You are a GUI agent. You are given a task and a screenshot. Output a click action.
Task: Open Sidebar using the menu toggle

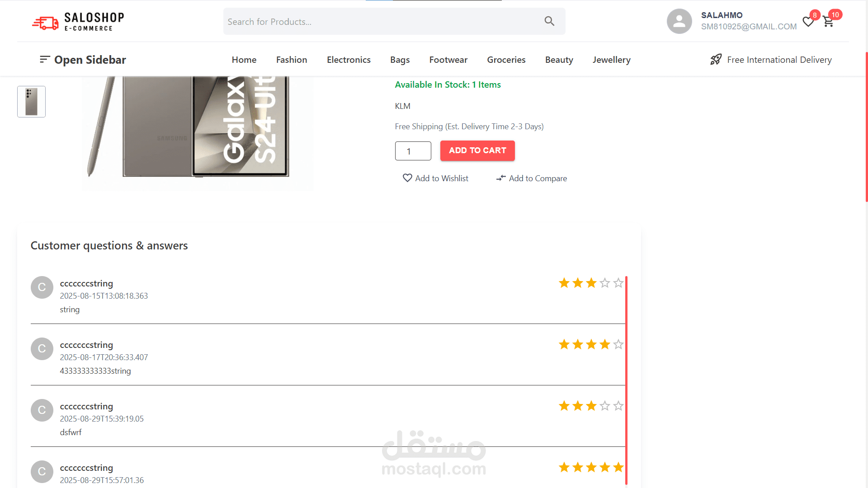tap(44, 60)
